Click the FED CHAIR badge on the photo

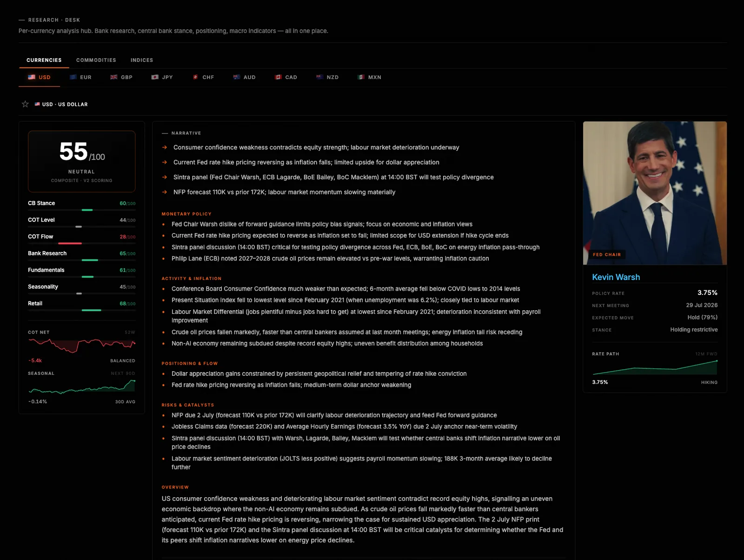pyautogui.click(x=607, y=254)
